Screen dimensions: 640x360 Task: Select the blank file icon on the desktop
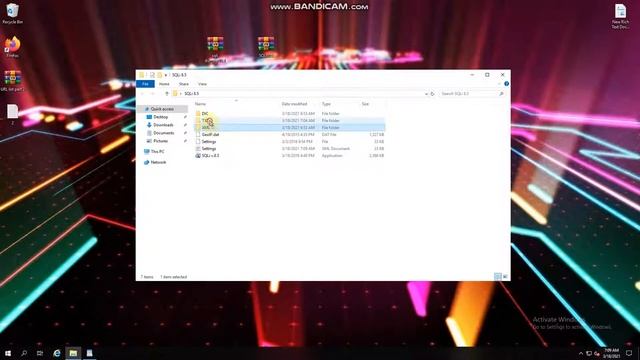[x=12, y=114]
